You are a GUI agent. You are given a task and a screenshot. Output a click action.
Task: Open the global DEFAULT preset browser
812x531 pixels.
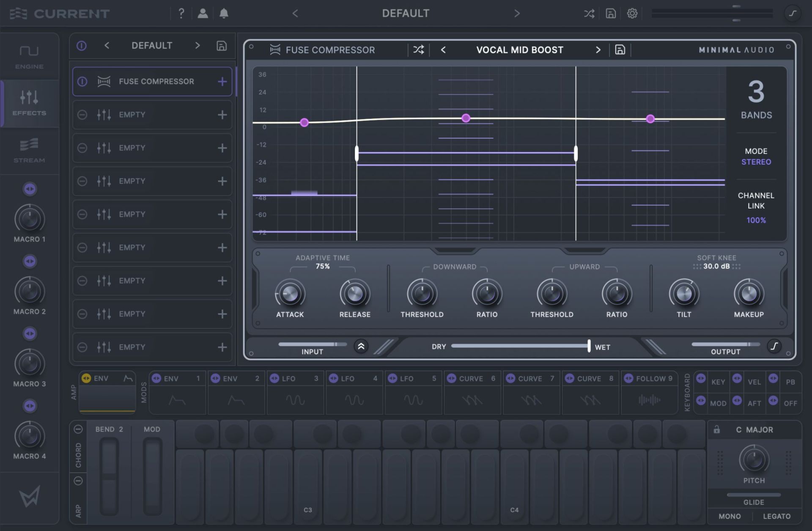coord(406,14)
